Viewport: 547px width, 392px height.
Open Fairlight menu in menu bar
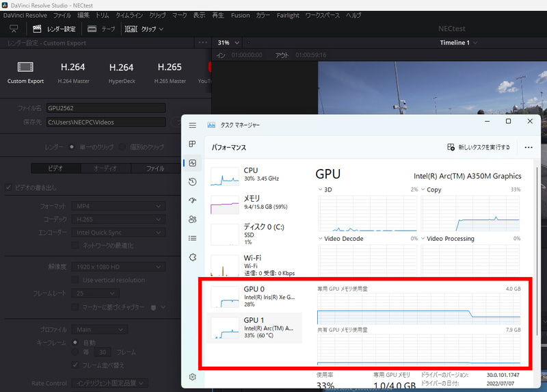[288, 15]
